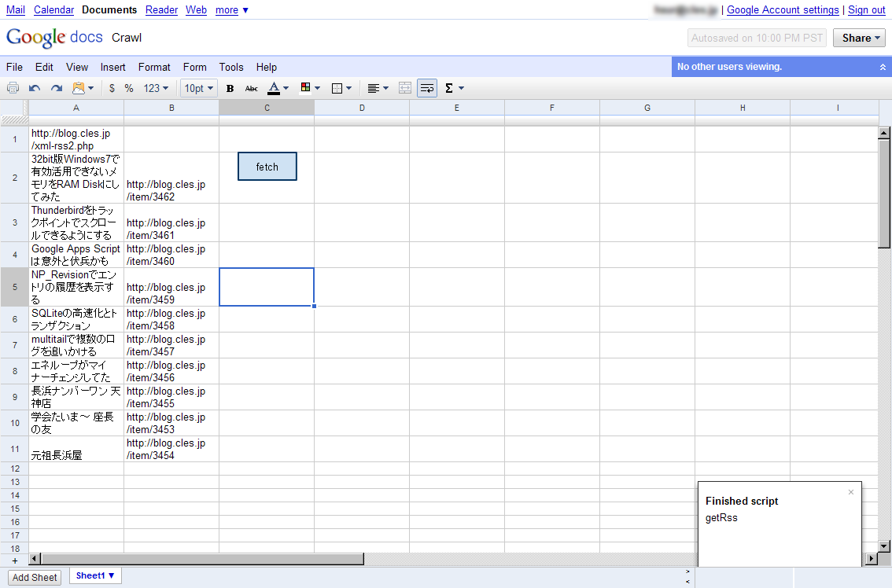Toggle strikethrough text formatting

pos(251,88)
